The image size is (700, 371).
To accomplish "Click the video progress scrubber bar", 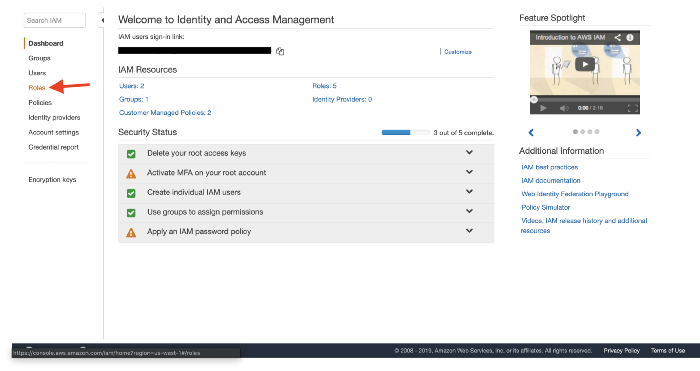I will click(585, 99).
